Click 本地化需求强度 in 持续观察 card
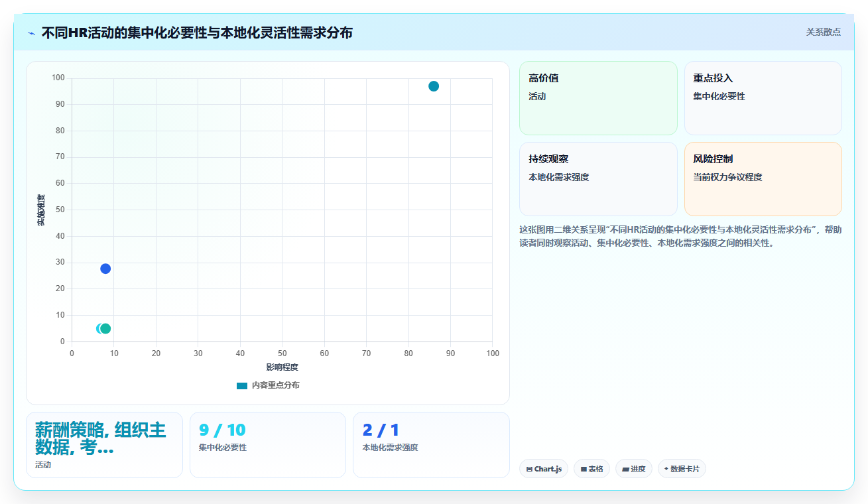 tap(559, 177)
